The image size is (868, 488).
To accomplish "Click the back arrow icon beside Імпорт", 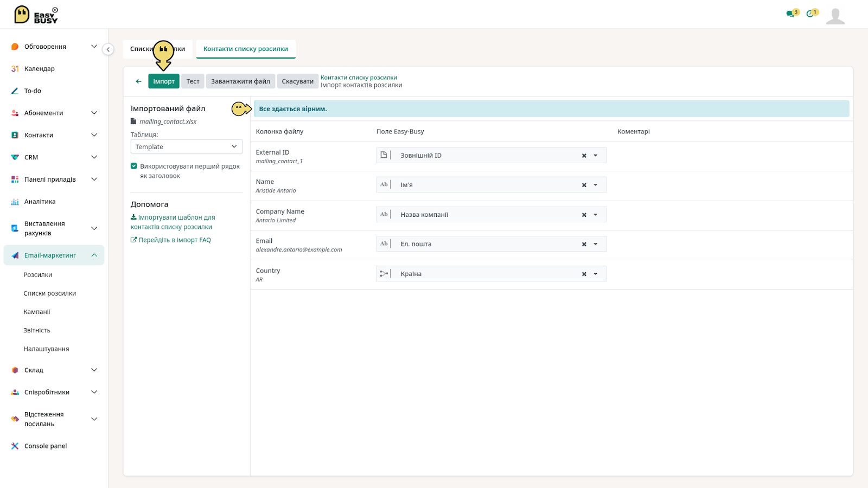I will tap(138, 81).
